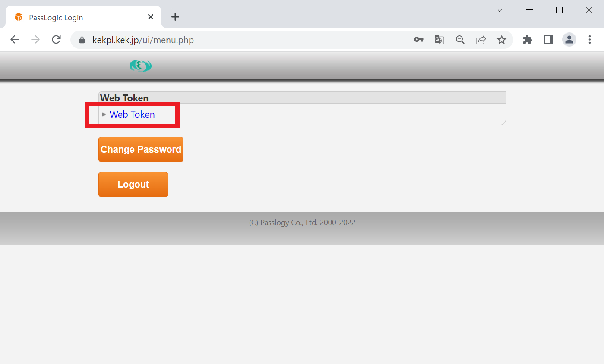Share this page using the share icon

point(481,40)
